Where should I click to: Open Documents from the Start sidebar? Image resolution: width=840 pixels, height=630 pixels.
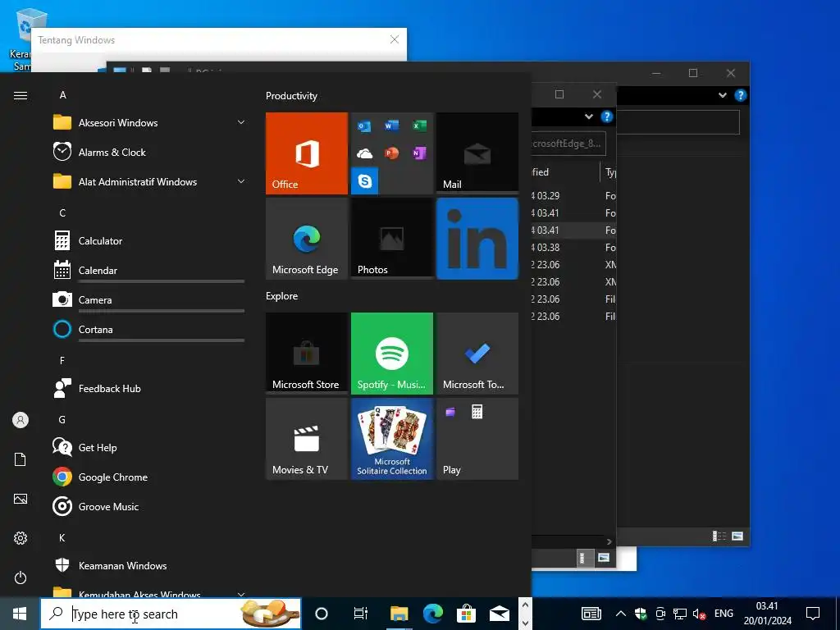21,459
